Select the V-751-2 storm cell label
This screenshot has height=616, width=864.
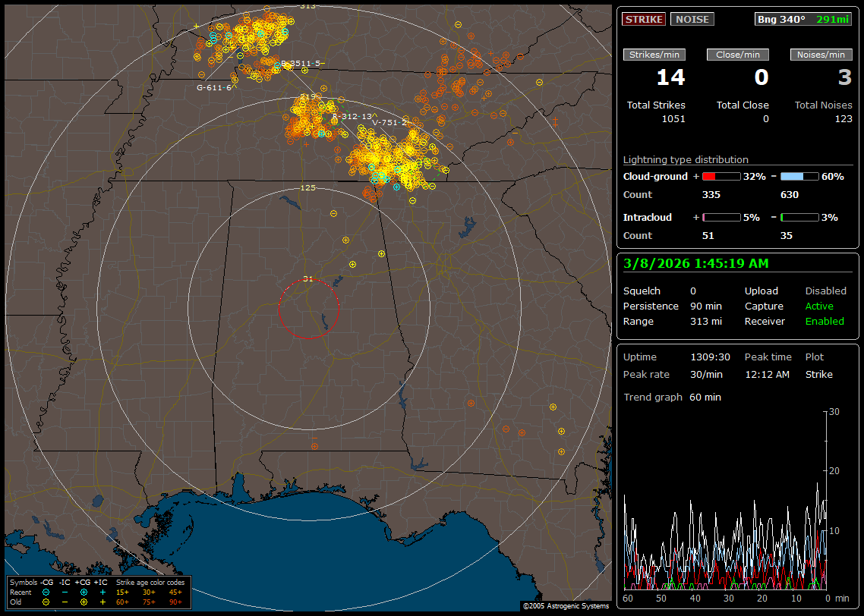coord(390,122)
